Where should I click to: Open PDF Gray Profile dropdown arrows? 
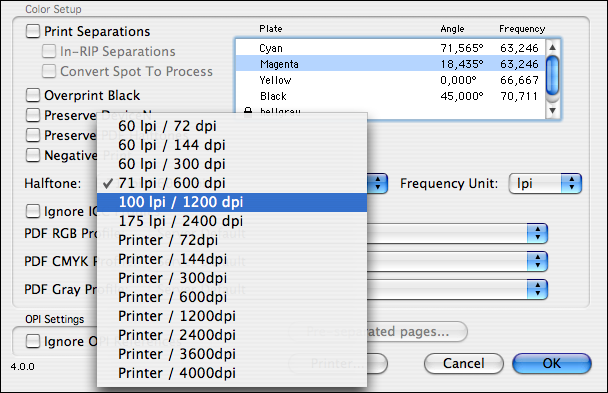coord(537,289)
